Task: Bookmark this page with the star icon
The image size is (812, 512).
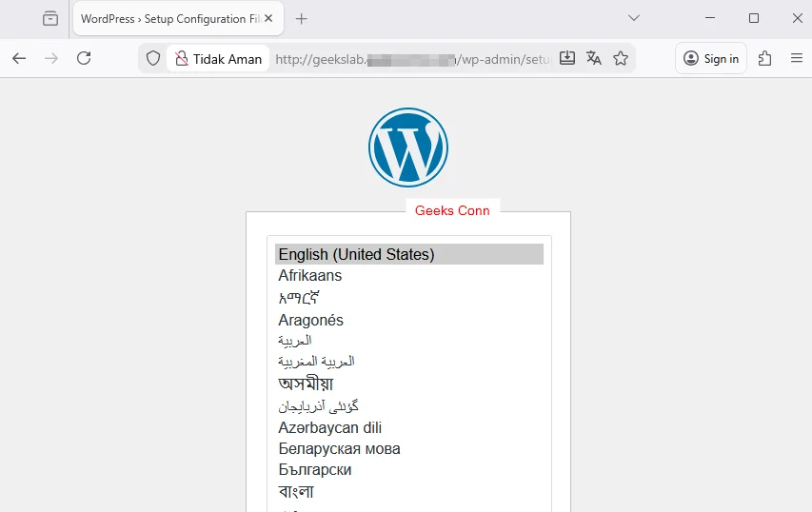Action: (621, 58)
